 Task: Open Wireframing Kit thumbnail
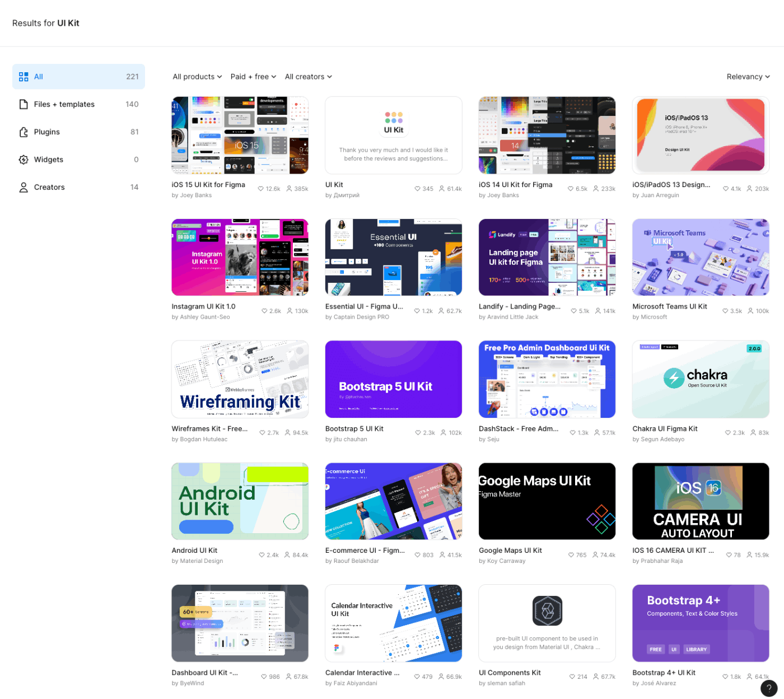240,379
